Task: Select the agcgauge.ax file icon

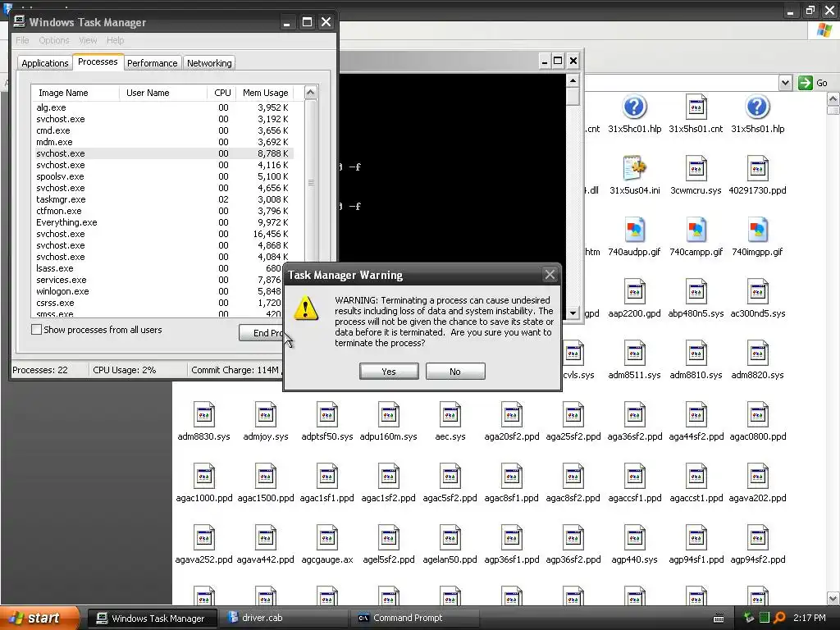Action: point(326,537)
